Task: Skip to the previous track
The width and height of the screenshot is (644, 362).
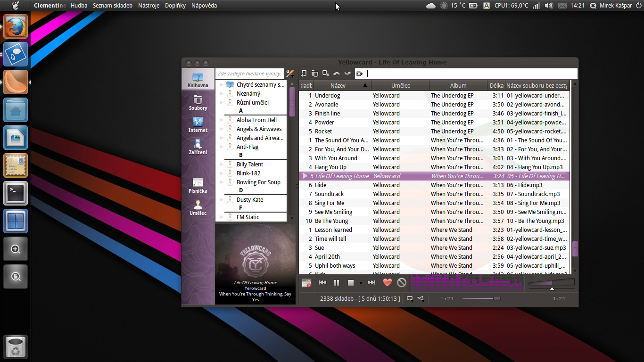Action: tap(322, 282)
